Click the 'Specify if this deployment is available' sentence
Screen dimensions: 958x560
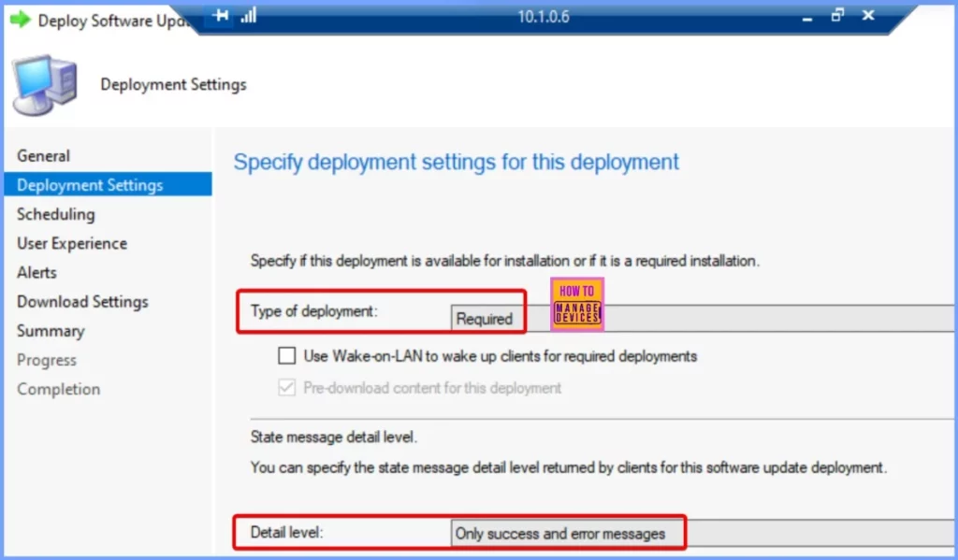[x=504, y=261]
